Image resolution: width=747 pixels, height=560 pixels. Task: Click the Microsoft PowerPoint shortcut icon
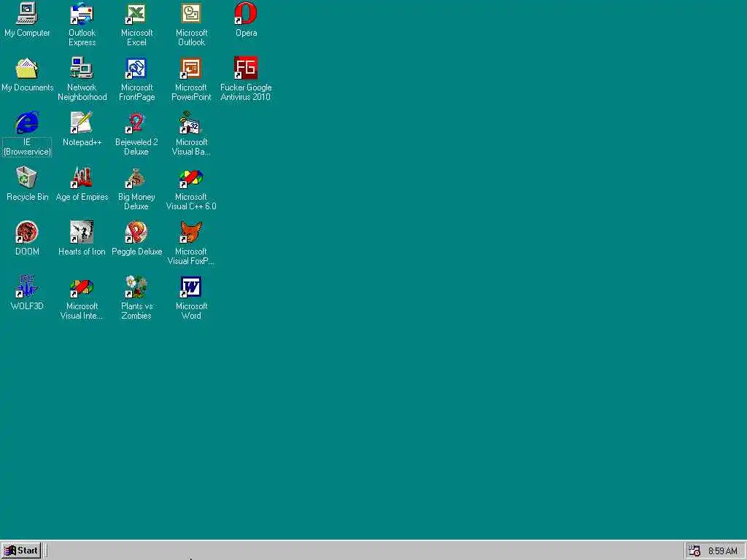(x=191, y=68)
